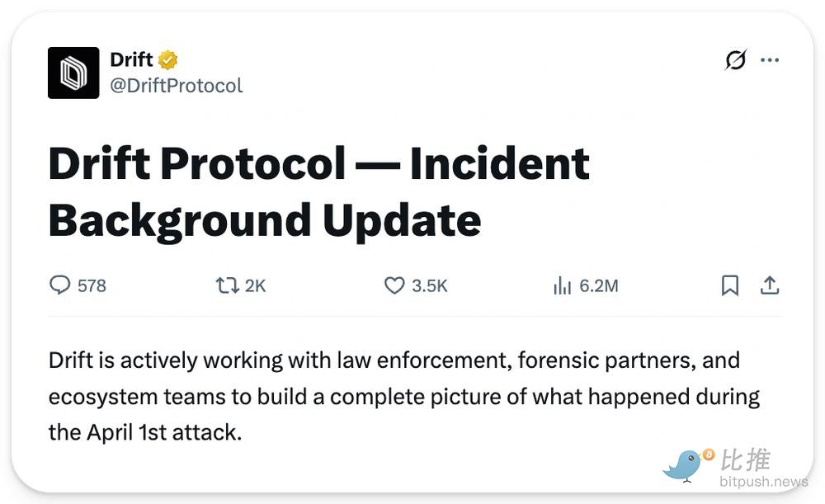This screenshot has height=504, width=825.
Task: Bookmark this Drift post
Action: pos(729,285)
